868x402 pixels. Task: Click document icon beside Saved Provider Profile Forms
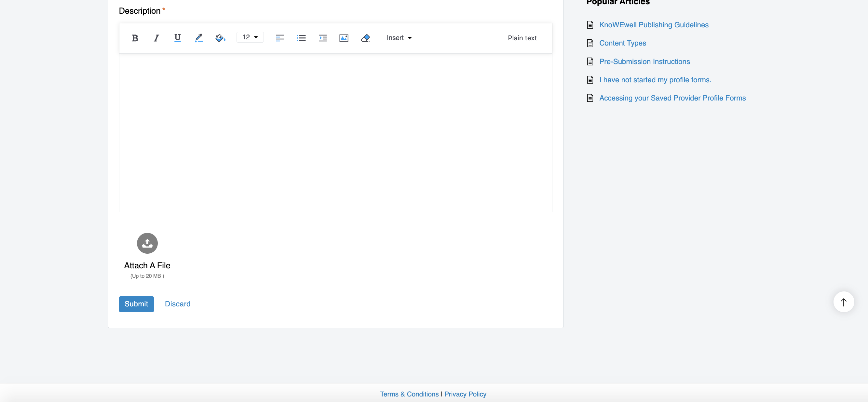coord(590,98)
